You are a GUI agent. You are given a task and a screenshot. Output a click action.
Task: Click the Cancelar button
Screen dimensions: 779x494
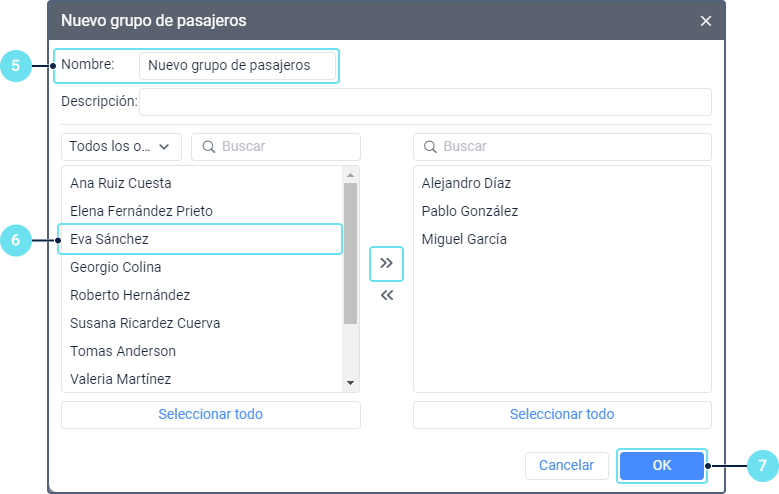click(x=566, y=465)
